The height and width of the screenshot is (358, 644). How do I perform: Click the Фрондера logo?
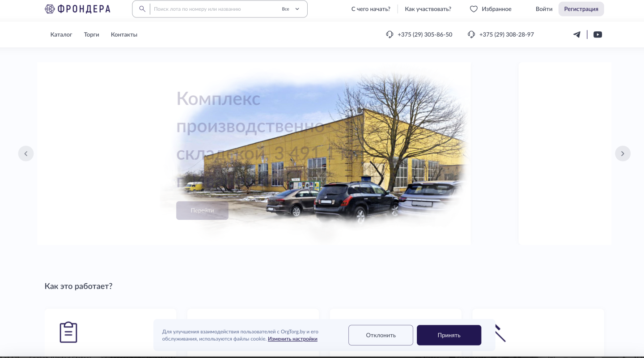[77, 9]
